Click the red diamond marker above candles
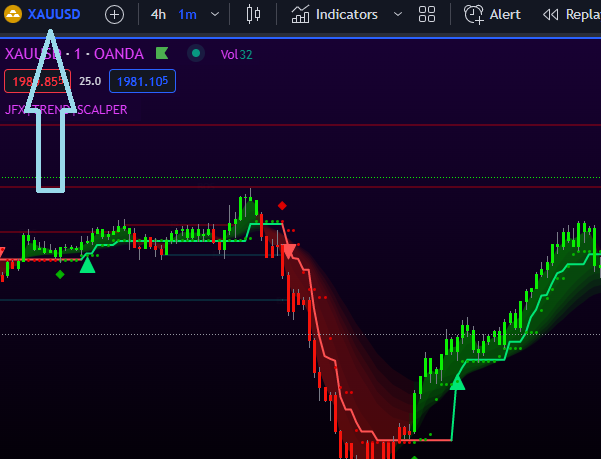The height and width of the screenshot is (459, 601). pyautogui.click(x=282, y=205)
